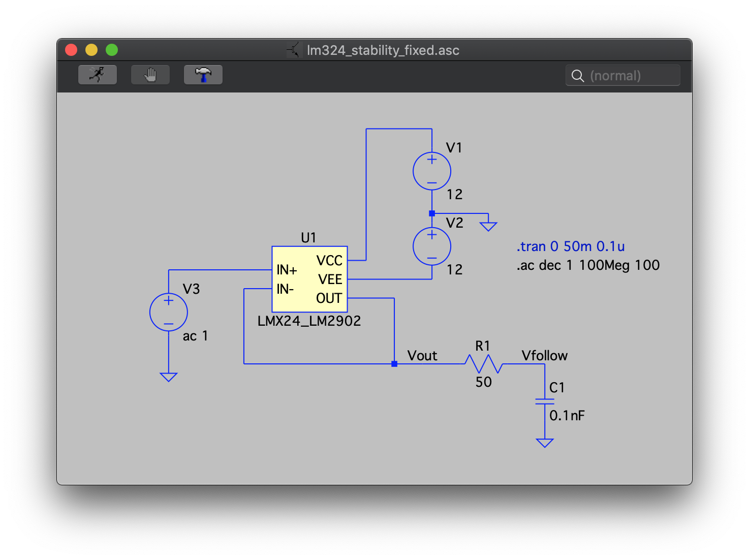The height and width of the screenshot is (560, 749).
Task: Click the Vout net label
Action: tap(422, 356)
